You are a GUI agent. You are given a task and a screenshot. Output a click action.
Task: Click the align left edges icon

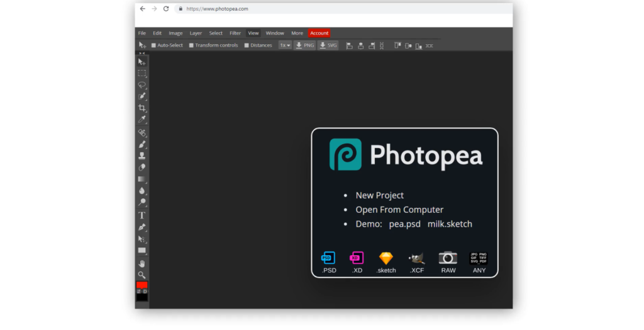(350, 45)
